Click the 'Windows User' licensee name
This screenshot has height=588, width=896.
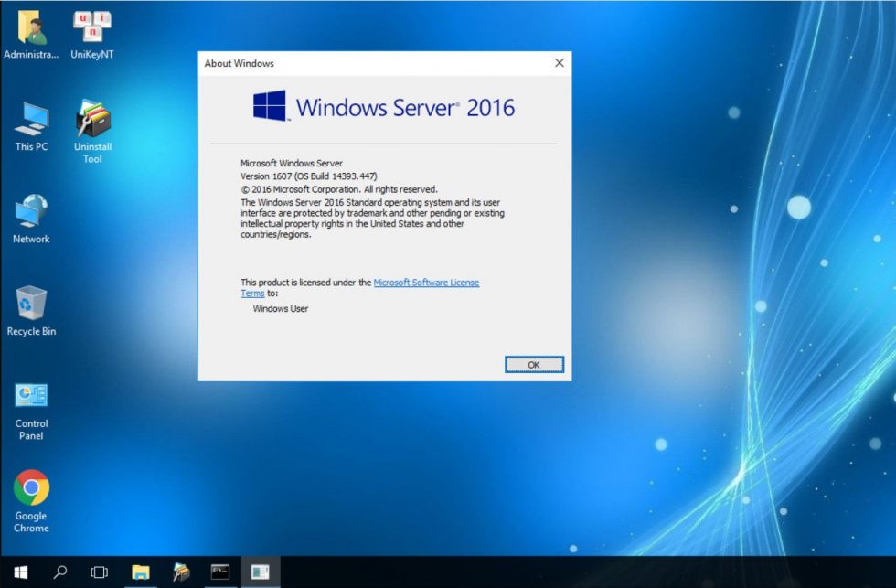tap(281, 308)
